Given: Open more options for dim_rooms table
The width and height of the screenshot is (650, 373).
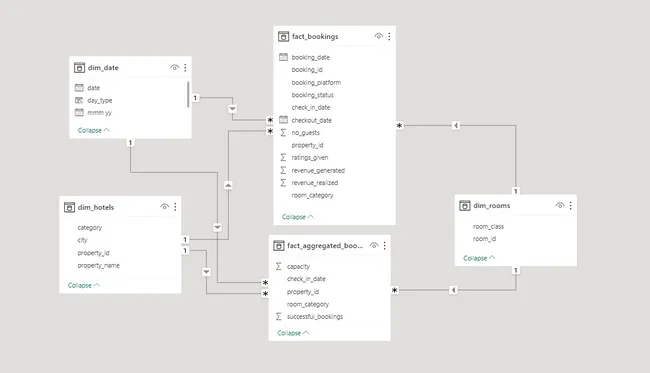Looking at the screenshot, I should [x=570, y=205].
